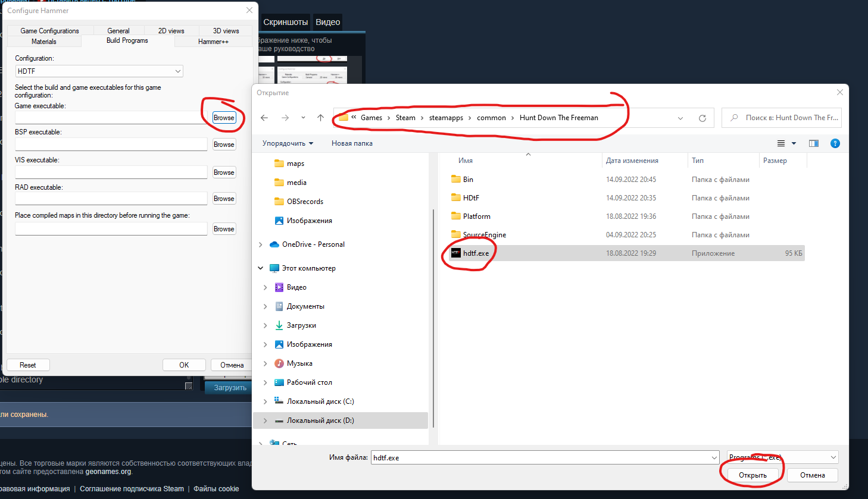Go forward in the file dialog

pyautogui.click(x=285, y=118)
